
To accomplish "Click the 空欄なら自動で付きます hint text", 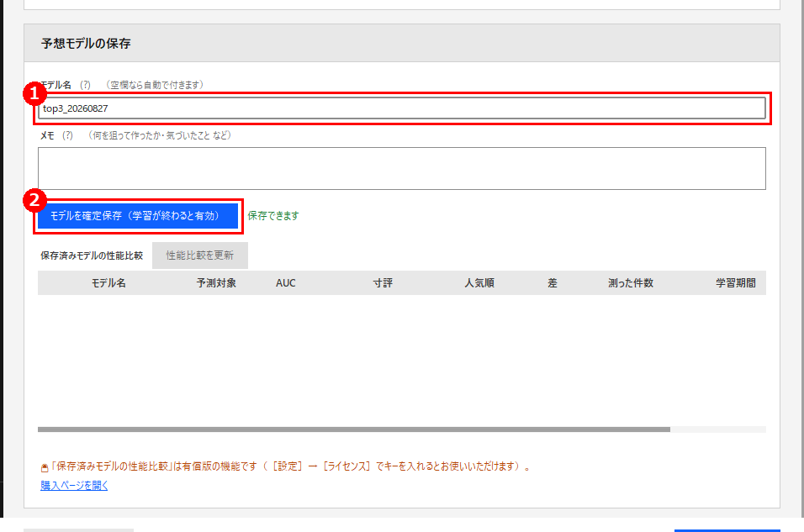I will [x=155, y=85].
